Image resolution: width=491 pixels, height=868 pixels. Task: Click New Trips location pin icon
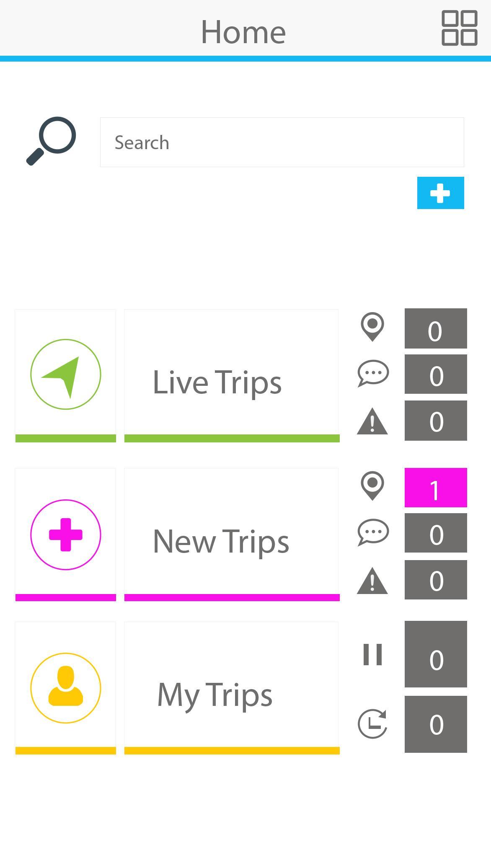[x=372, y=486]
